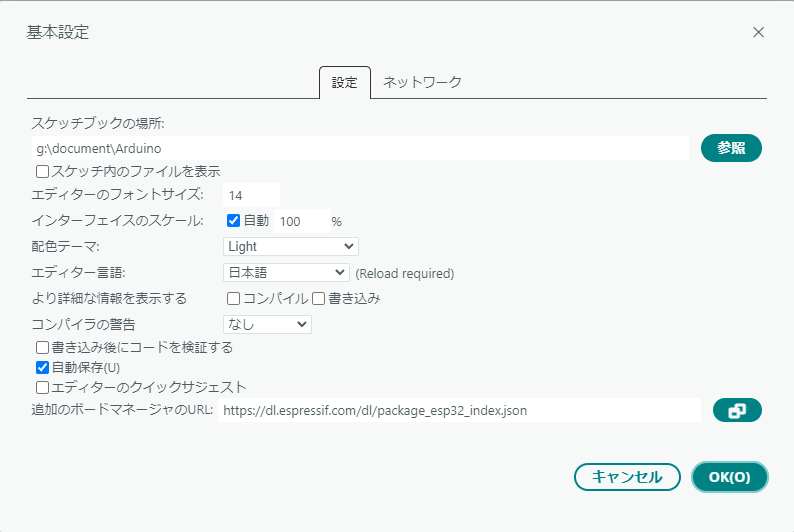
Task: Click the sketchbook location path field
Action: [358, 148]
